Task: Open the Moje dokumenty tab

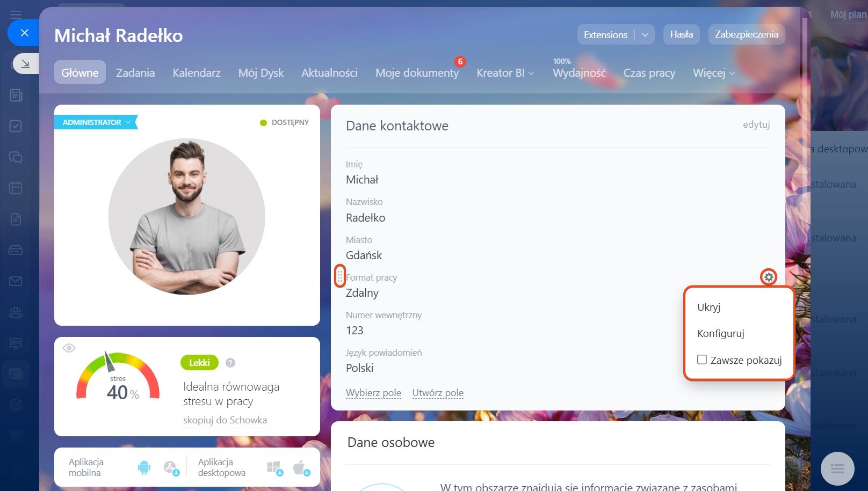Action: 417,73
